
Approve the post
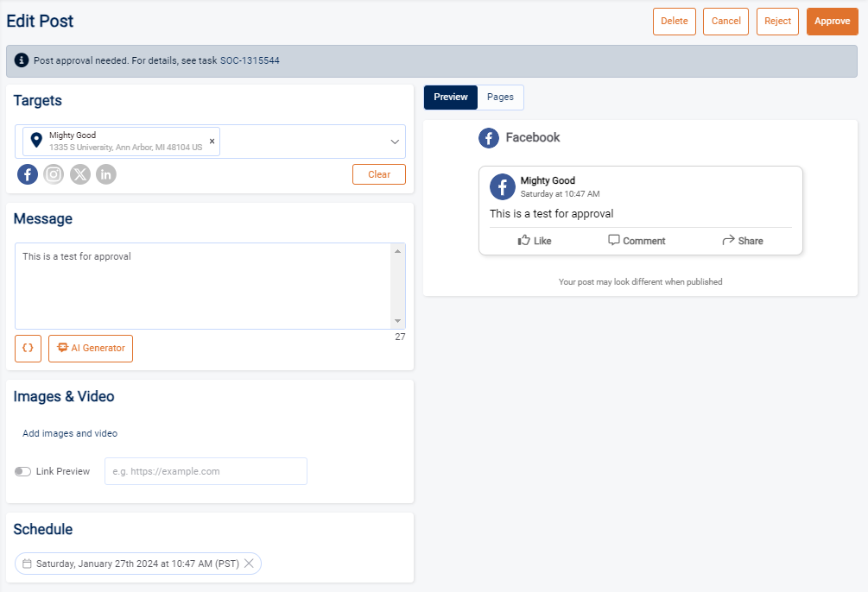point(832,21)
